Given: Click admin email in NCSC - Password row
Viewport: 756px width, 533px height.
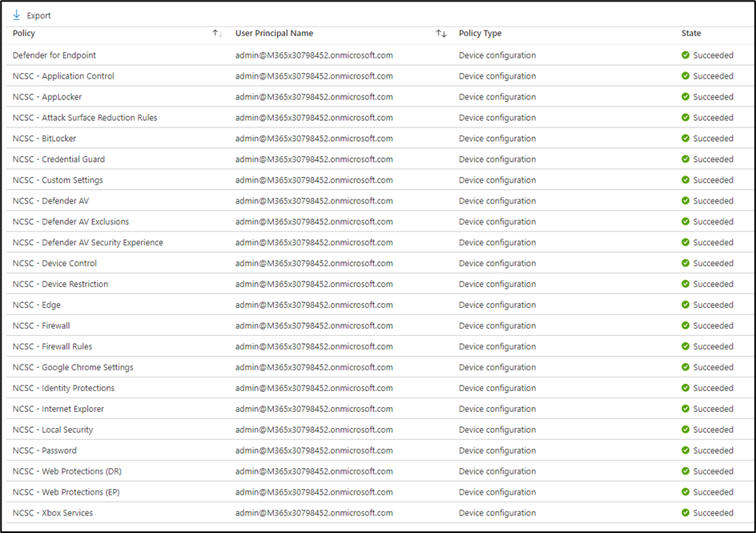Looking at the screenshot, I should 314,450.
